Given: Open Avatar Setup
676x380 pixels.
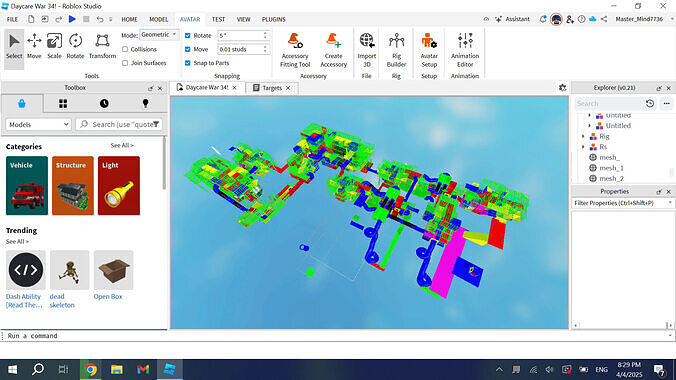Looking at the screenshot, I should (429, 50).
